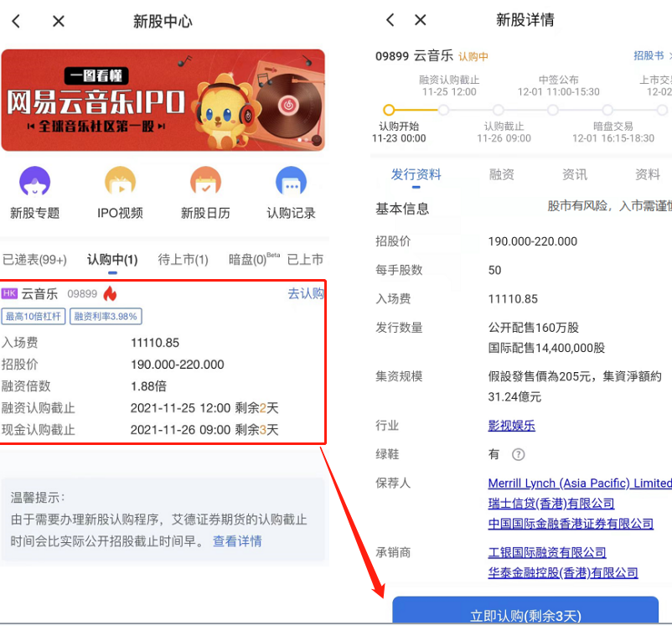The image size is (672, 626).
Task: Click the 认购截止 timeline marker
Action: pyautogui.click(x=498, y=110)
